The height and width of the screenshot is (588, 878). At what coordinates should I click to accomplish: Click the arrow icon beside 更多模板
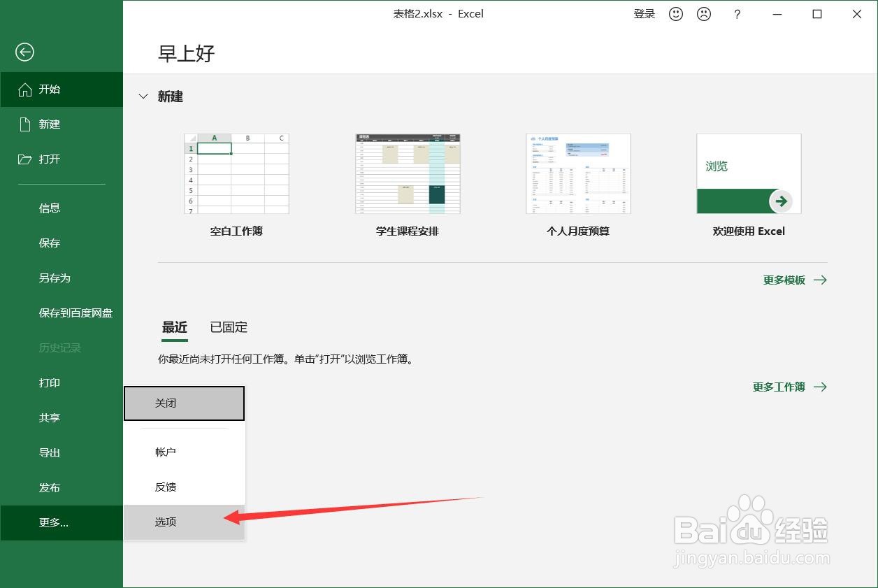point(820,280)
